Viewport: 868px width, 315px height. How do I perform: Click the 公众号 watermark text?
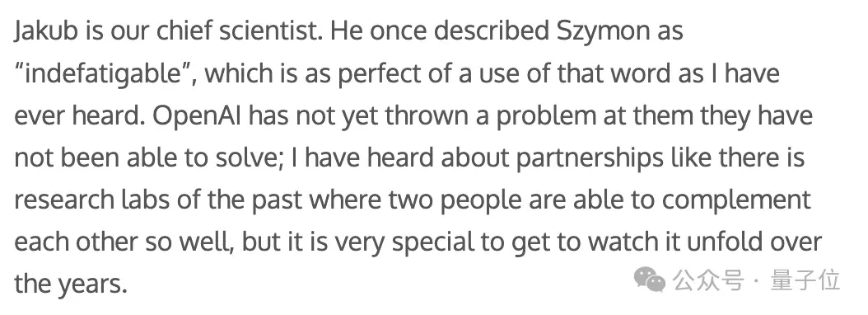pos(708,280)
